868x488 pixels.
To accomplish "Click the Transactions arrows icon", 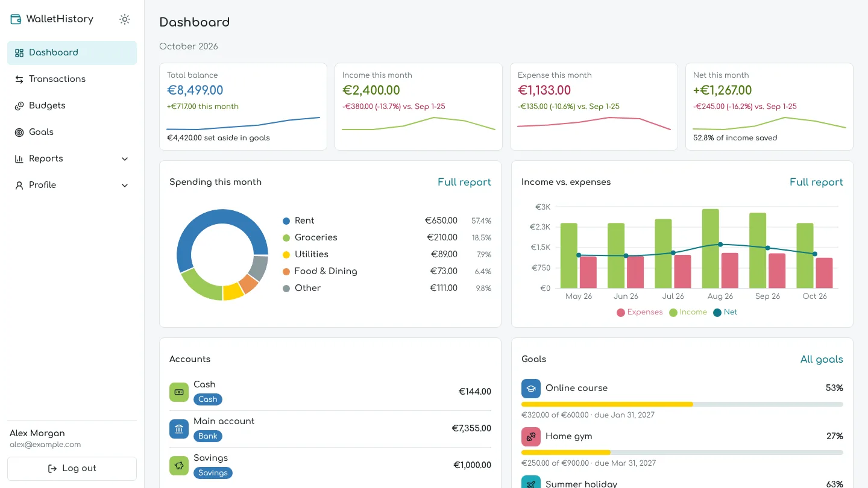I will pos(19,80).
